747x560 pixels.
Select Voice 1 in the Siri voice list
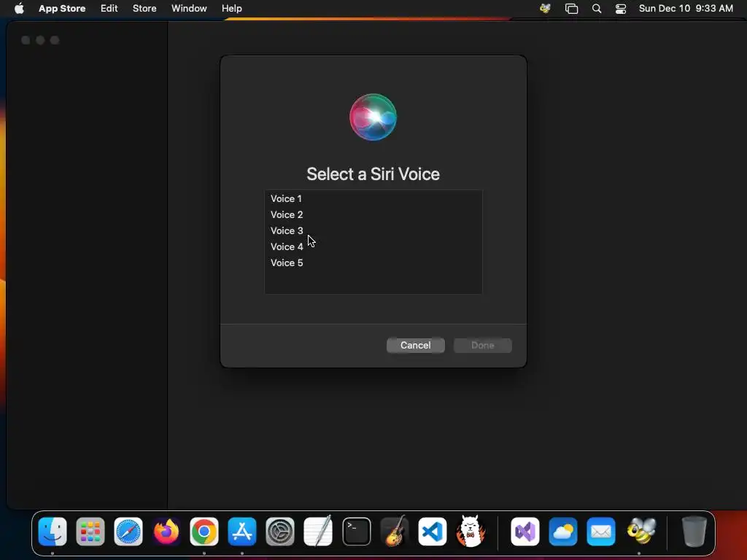pos(373,198)
